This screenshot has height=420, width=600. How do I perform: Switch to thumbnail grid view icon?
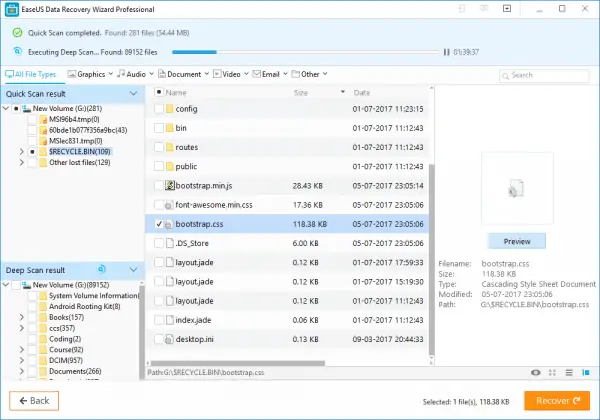pos(552,373)
